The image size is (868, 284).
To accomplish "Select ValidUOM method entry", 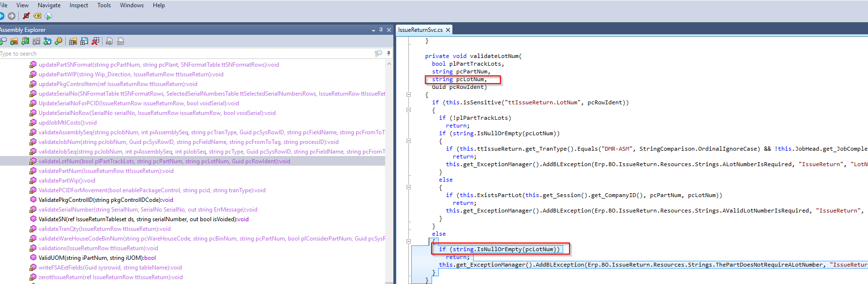I will click(x=97, y=258).
